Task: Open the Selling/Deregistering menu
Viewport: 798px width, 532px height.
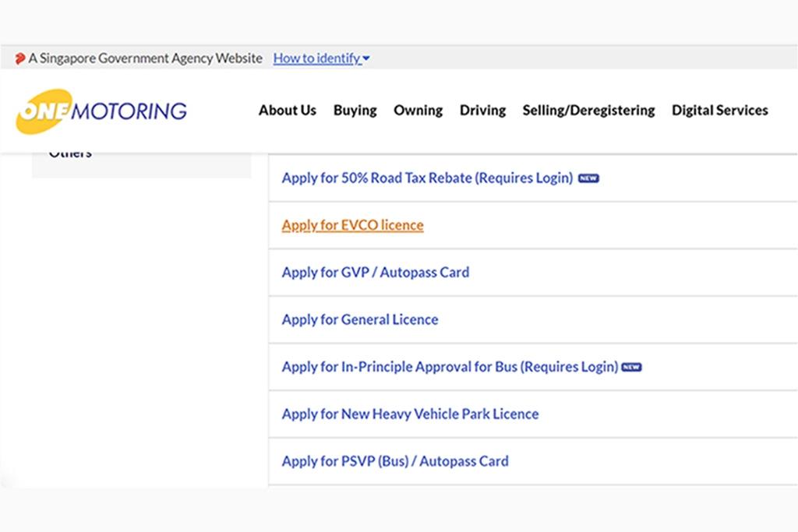Action: click(588, 111)
